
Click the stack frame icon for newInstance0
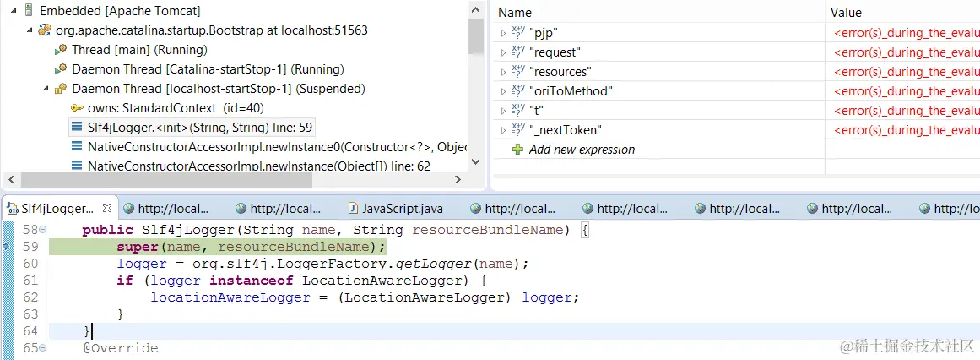77,146
